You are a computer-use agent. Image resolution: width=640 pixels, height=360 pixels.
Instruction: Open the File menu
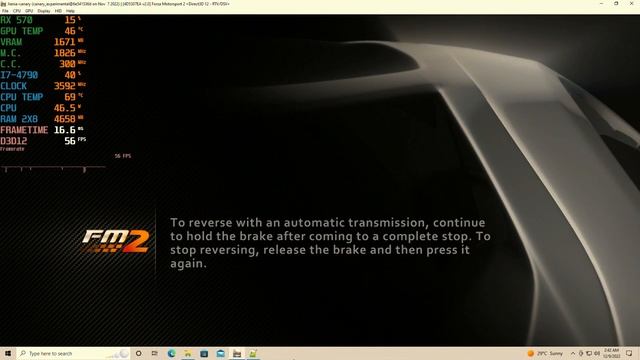[x=5, y=11]
